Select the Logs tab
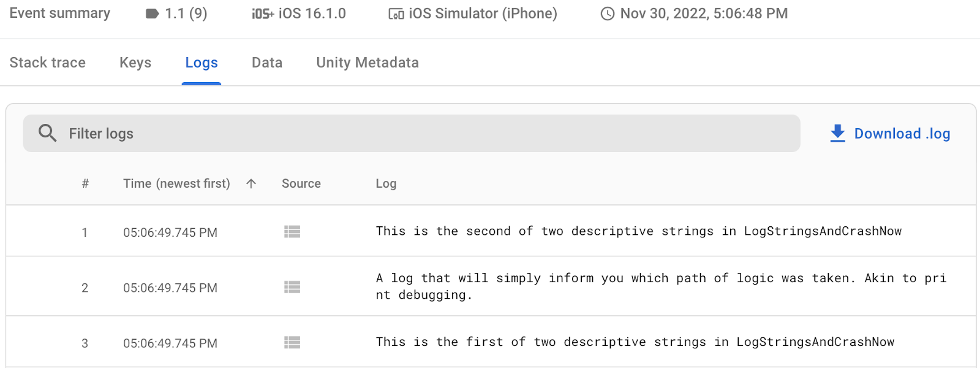Screen dimensions: 980x368 [202, 63]
